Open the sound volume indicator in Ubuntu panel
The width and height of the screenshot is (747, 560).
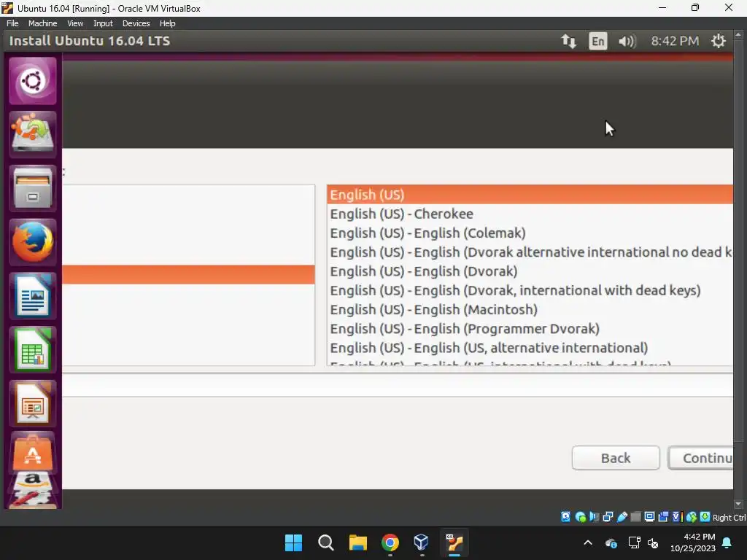click(x=627, y=41)
